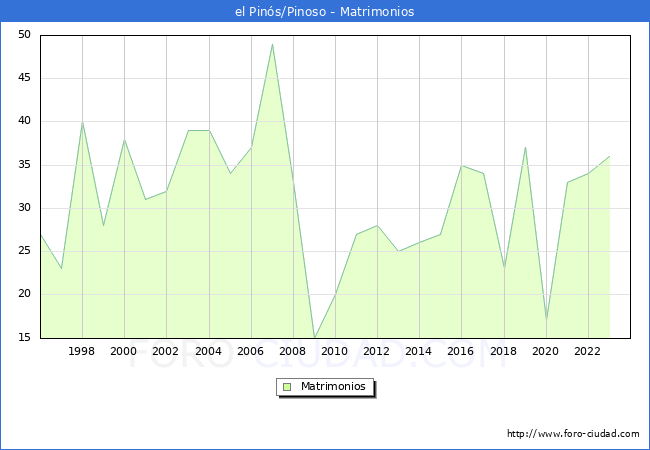Click the 2004 x-axis year label

tap(208, 351)
